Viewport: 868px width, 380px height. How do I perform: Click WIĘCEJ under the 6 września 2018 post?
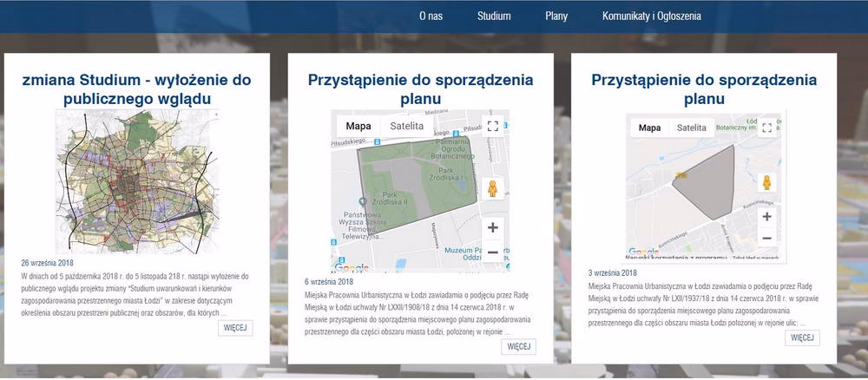[519, 347]
